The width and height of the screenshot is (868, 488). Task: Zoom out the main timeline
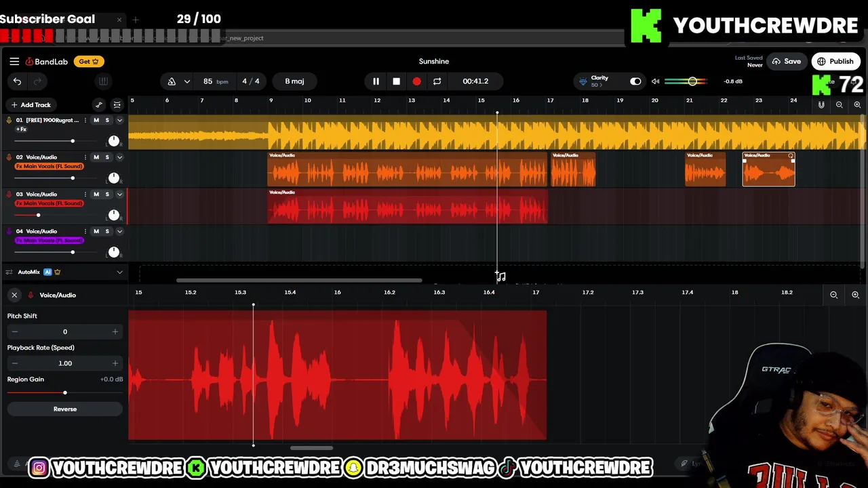pos(840,105)
